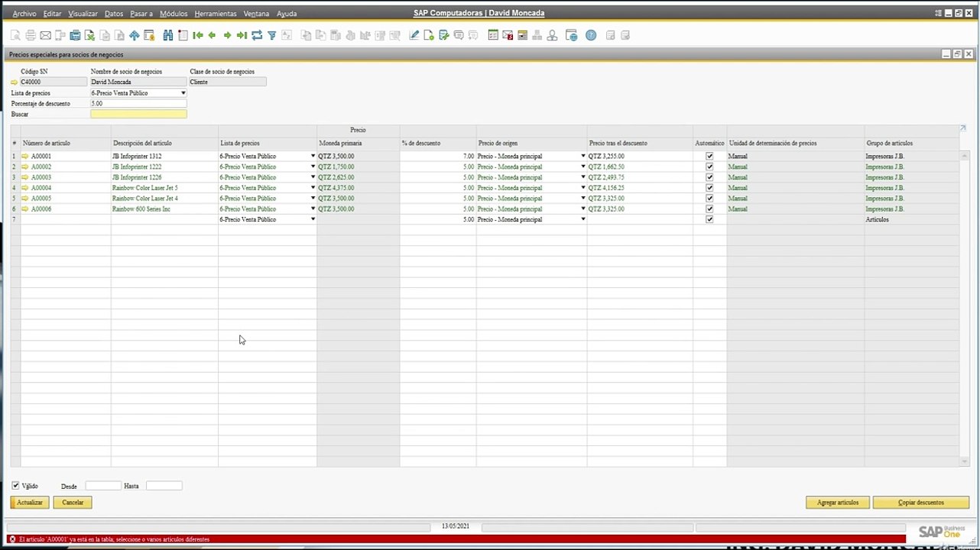The image size is (980, 550).
Task: Open Lista de precios dropdown for A00003
Action: (313, 177)
